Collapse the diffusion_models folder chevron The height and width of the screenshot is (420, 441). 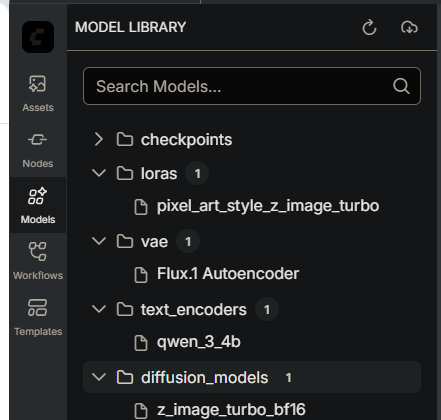click(99, 377)
